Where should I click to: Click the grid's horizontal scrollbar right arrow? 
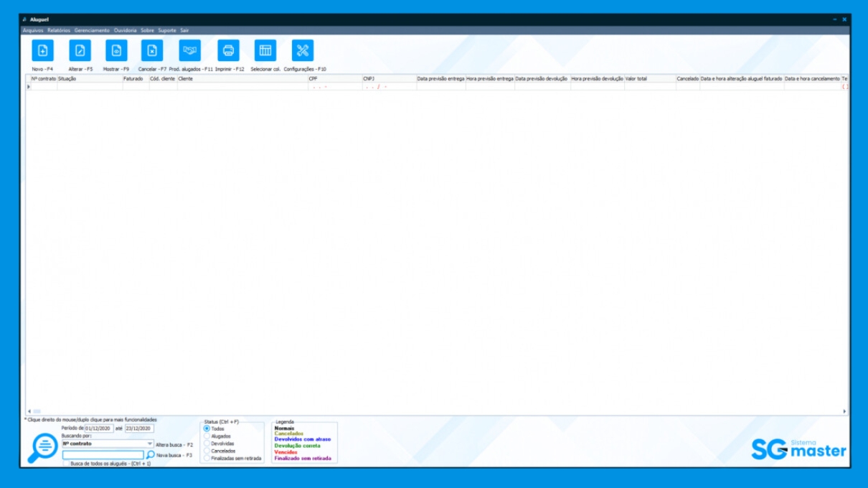(844, 411)
